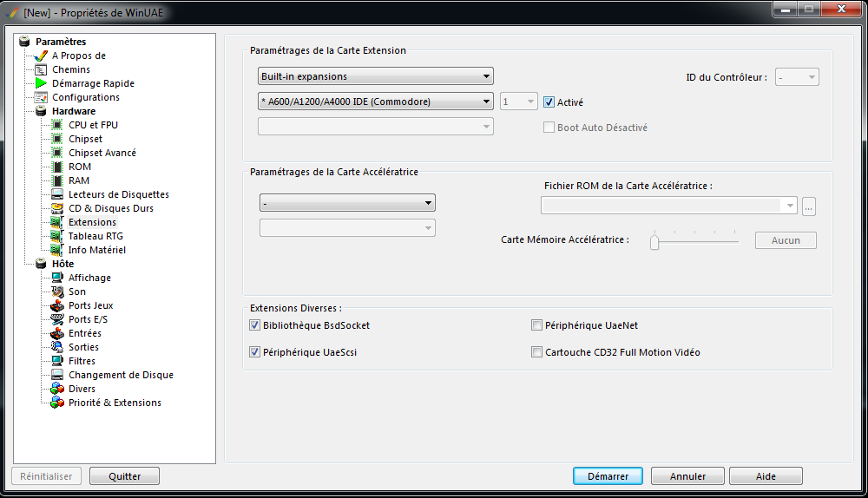Image resolution: width=868 pixels, height=498 pixels.
Task: Click the Aide button
Action: pos(766,475)
